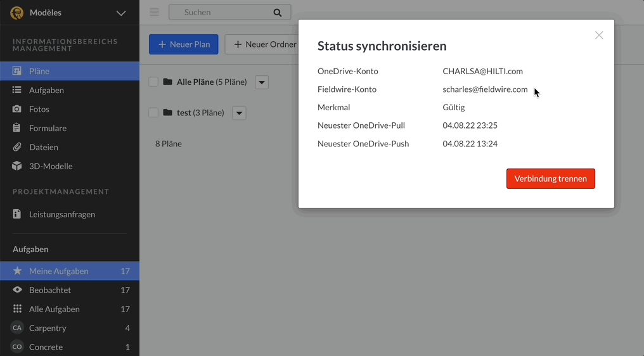Click the OneDrive-Konto label
The image size is (644, 356).
347,71
